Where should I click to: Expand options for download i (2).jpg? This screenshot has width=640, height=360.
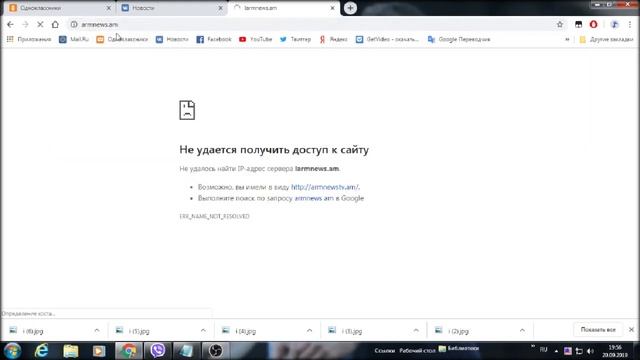(522, 331)
